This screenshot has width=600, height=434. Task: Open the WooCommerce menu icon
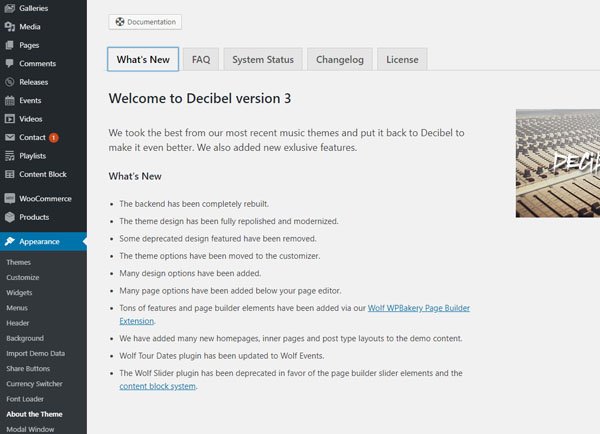10,198
